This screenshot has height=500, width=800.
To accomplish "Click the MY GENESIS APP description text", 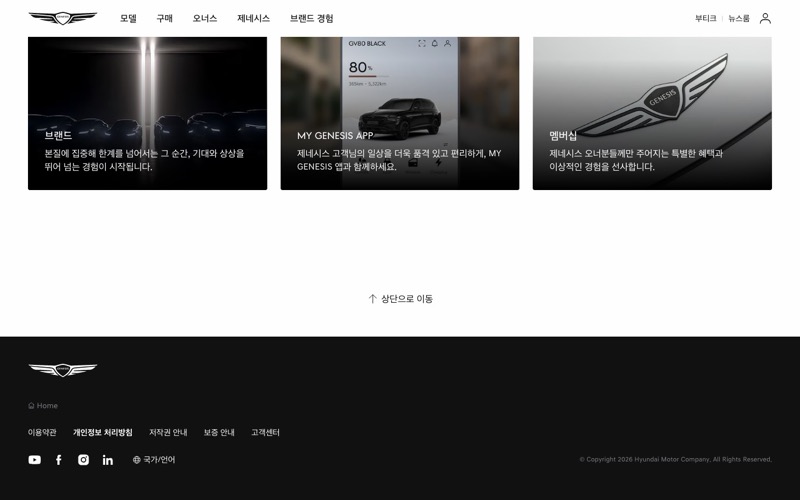I will (399, 160).
